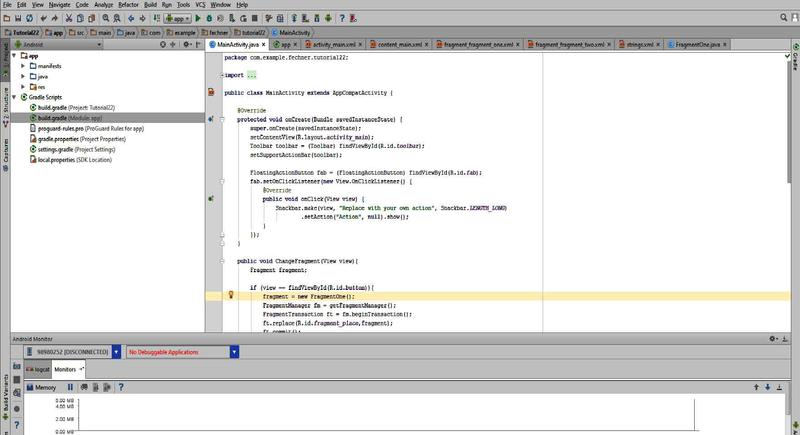Click the Open folder toolbar icon
The height and width of the screenshot is (435, 800).
(7, 18)
